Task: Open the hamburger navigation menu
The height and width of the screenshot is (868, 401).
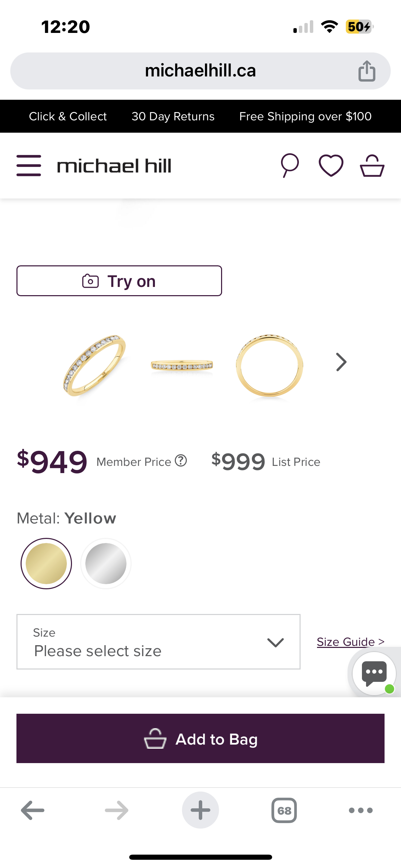Action: coord(29,166)
